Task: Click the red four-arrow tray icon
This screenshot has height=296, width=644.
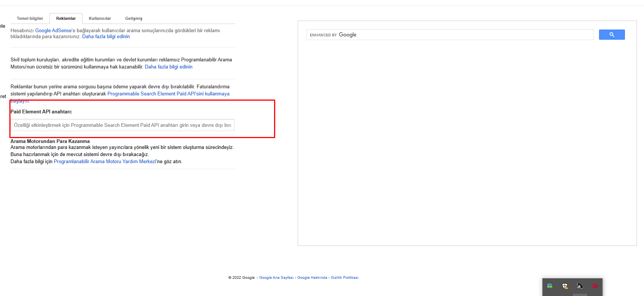Action: click(x=595, y=286)
